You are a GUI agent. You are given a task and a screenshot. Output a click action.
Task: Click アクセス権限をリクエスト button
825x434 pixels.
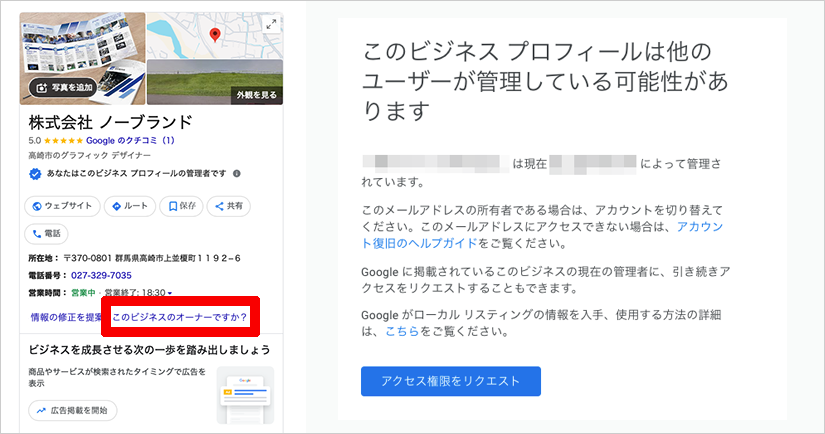click(x=451, y=381)
